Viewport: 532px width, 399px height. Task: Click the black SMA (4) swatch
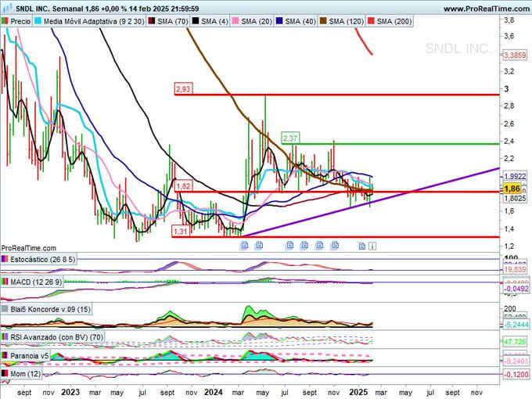[x=196, y=21]
